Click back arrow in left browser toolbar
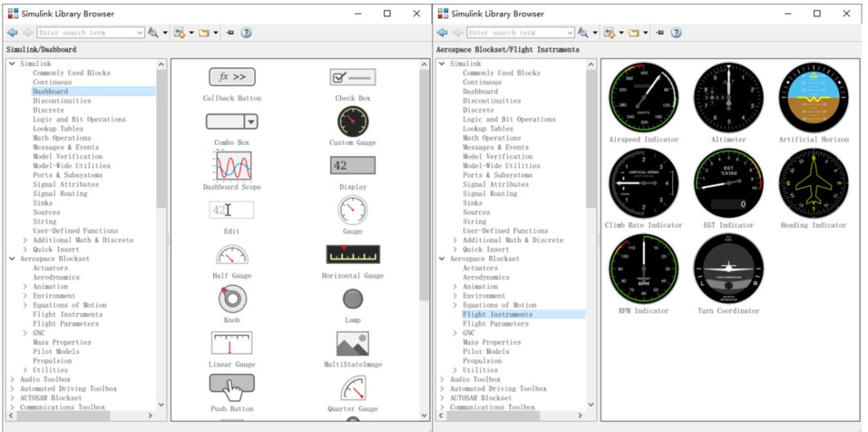 tap(13, 33)
